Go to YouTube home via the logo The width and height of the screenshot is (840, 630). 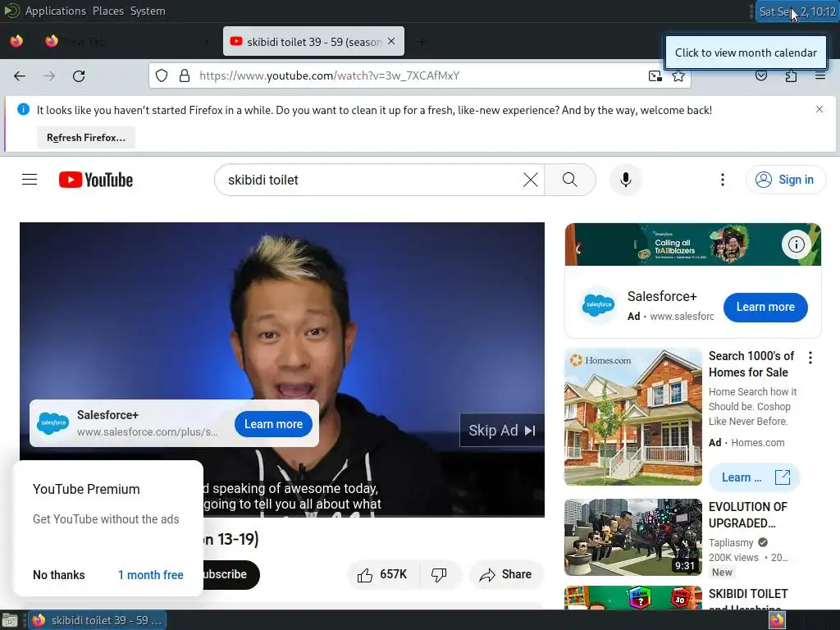96,180
